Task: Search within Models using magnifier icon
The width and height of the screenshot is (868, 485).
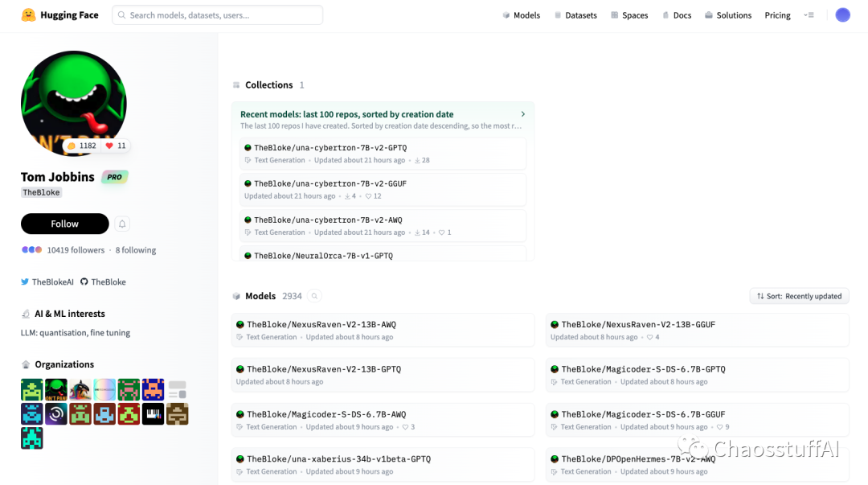Action: click(314, 296)
